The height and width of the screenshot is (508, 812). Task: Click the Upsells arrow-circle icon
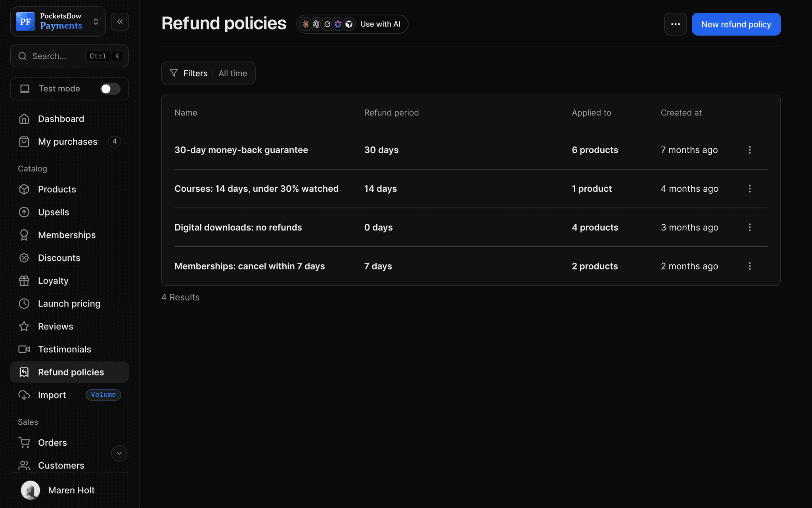tap(24, 212)
